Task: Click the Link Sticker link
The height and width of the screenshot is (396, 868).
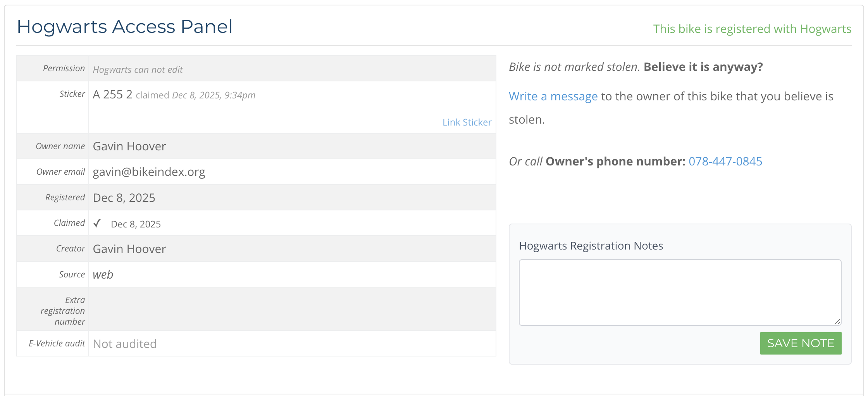Action: (467, 122)
